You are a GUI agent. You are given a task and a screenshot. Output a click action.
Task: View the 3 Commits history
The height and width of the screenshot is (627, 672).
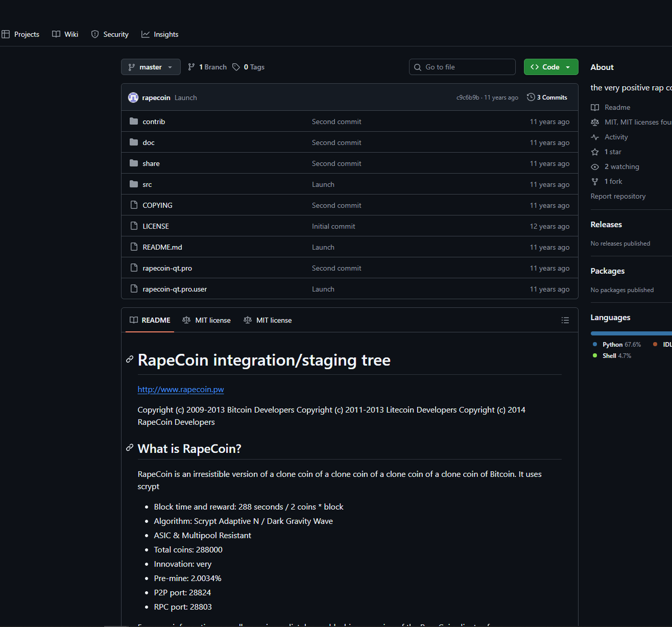pyautogui.click(x=547, y=97)
